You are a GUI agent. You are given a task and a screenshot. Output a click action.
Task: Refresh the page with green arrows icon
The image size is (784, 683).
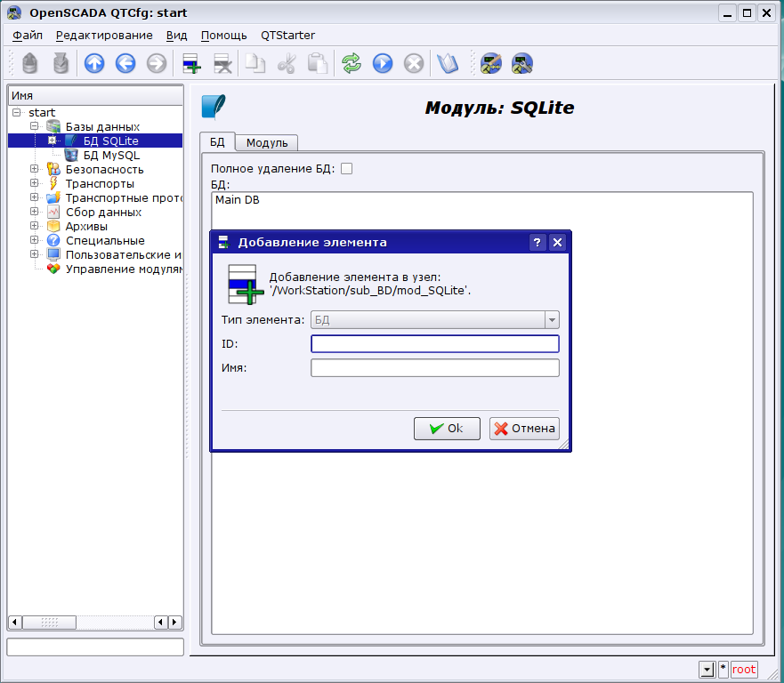pos(352,63)
